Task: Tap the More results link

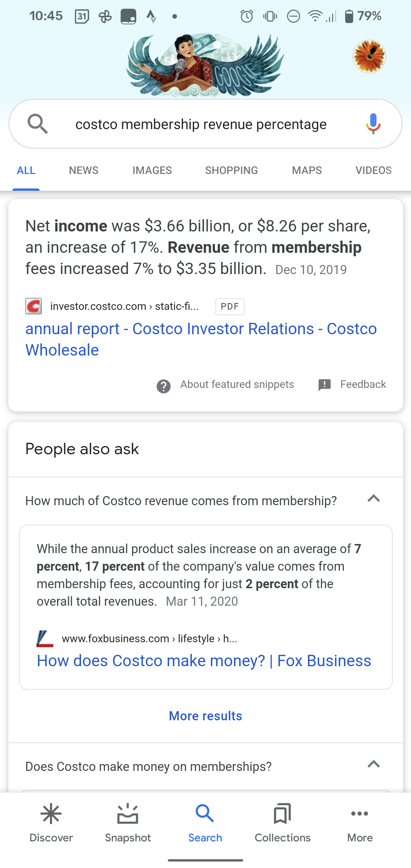Action: pos(205,716)
